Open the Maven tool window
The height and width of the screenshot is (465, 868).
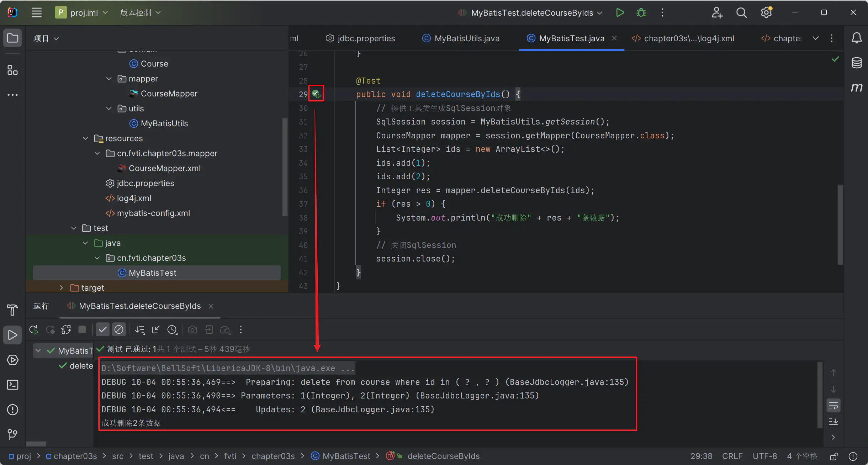[857, 88]
